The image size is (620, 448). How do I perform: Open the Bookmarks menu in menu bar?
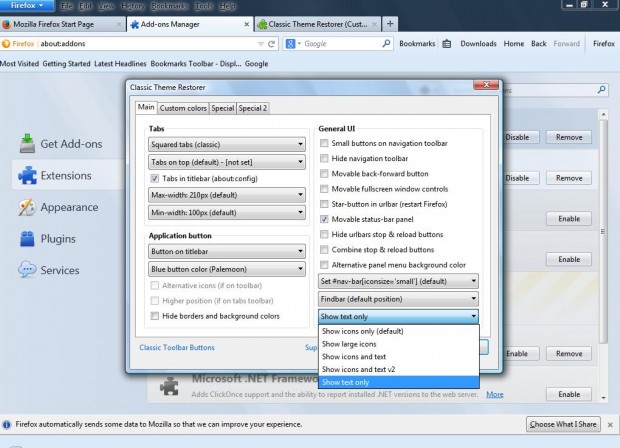169,6
